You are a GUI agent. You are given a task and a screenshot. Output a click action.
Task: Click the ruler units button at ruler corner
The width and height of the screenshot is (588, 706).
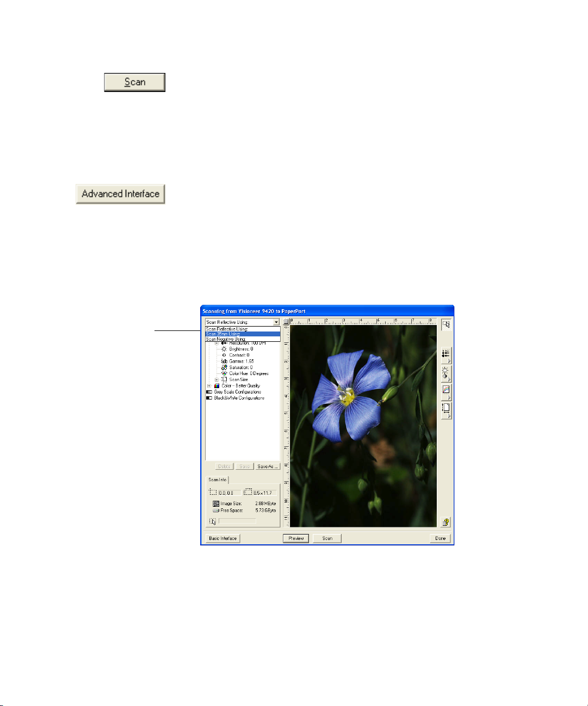pos(286,321)
